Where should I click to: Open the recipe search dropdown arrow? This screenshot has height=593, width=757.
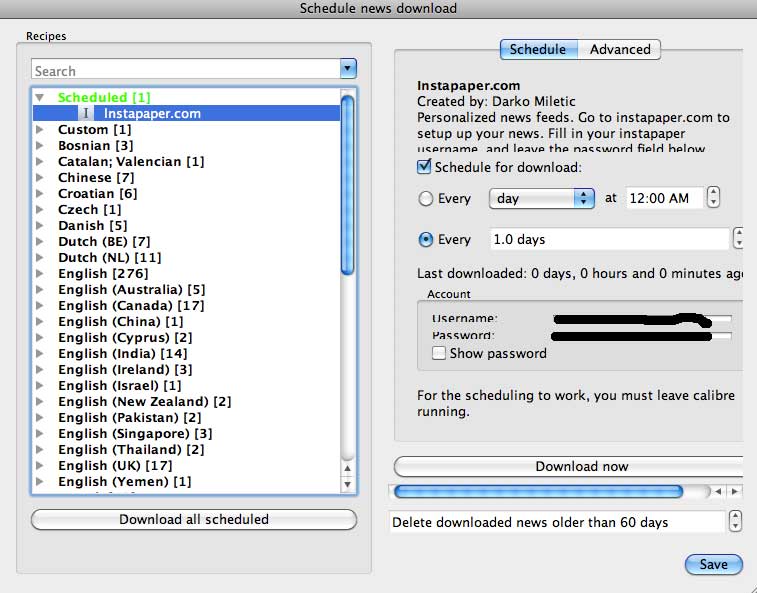(x=348, y=69)
